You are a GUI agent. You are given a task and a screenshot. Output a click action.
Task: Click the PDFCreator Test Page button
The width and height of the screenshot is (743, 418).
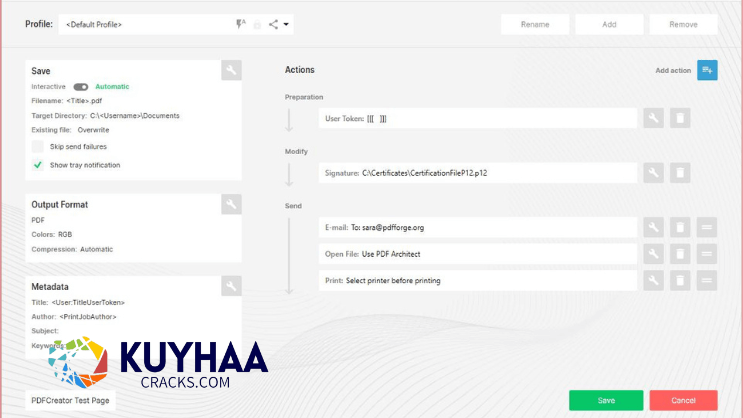click(x=70, y=400)
